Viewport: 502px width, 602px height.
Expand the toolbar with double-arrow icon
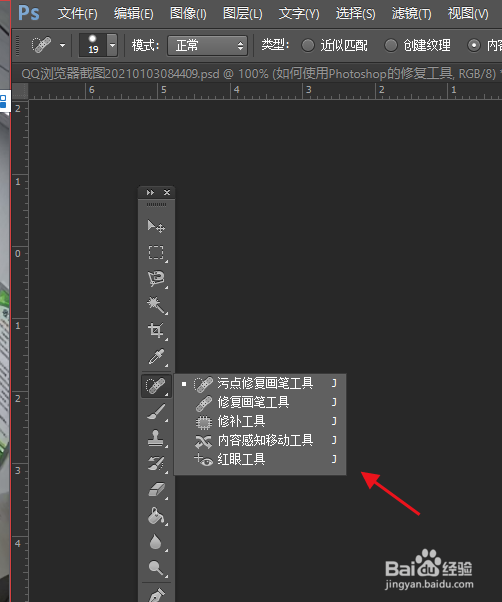click(150, 192)
